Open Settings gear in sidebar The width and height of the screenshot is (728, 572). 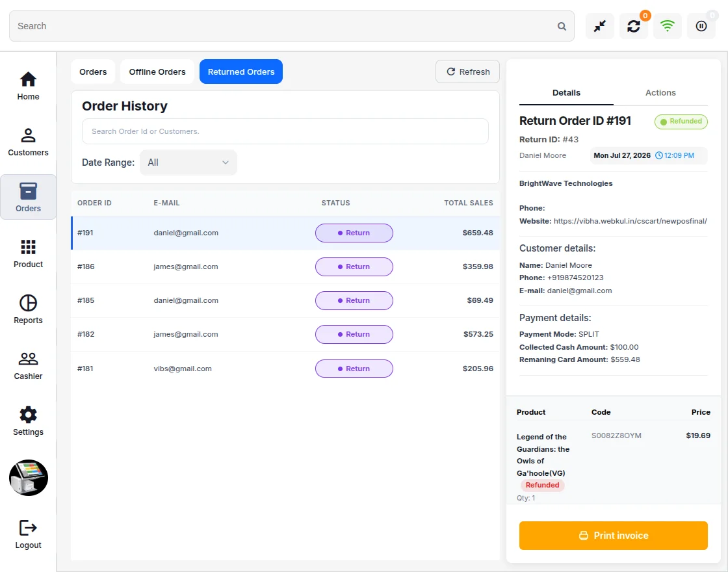tap(28, 421)
